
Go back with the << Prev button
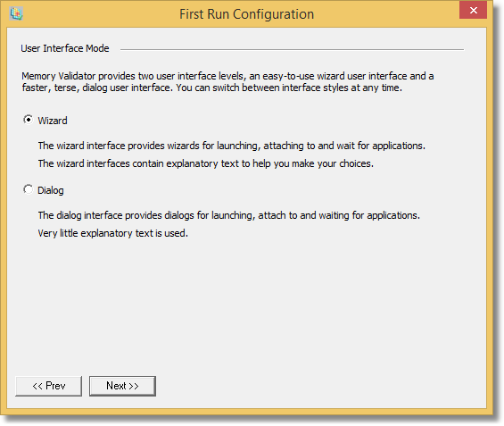coord(48,386)
